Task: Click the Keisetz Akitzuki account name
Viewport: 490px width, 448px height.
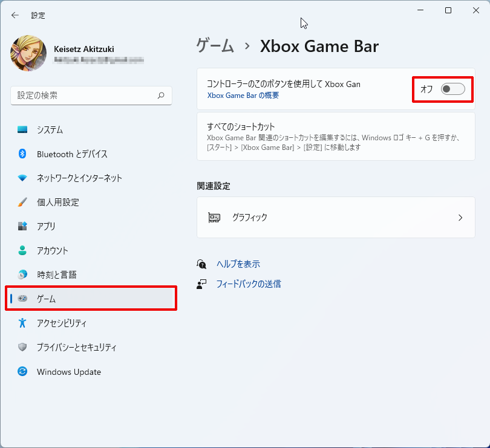Action: coord(83,49)
